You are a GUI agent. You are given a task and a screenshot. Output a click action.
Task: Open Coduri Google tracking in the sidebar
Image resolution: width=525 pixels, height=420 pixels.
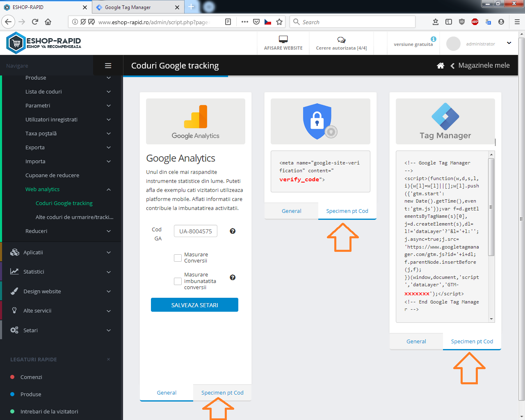[64, 203]
